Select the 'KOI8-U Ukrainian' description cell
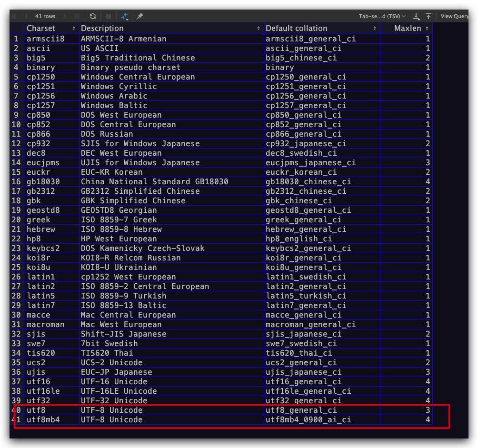 (x=171, y=267)
